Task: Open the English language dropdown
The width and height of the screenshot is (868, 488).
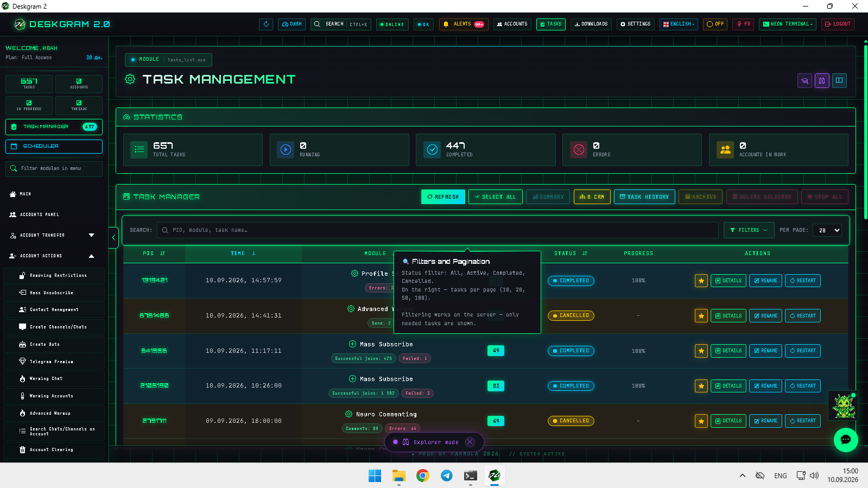Action: 679,24
